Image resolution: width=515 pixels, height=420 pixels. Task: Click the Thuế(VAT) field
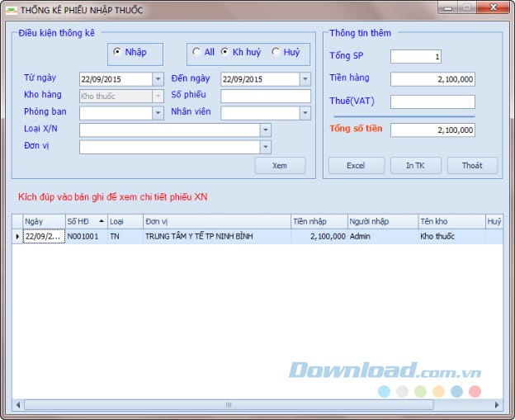click(x=432, y=101)
